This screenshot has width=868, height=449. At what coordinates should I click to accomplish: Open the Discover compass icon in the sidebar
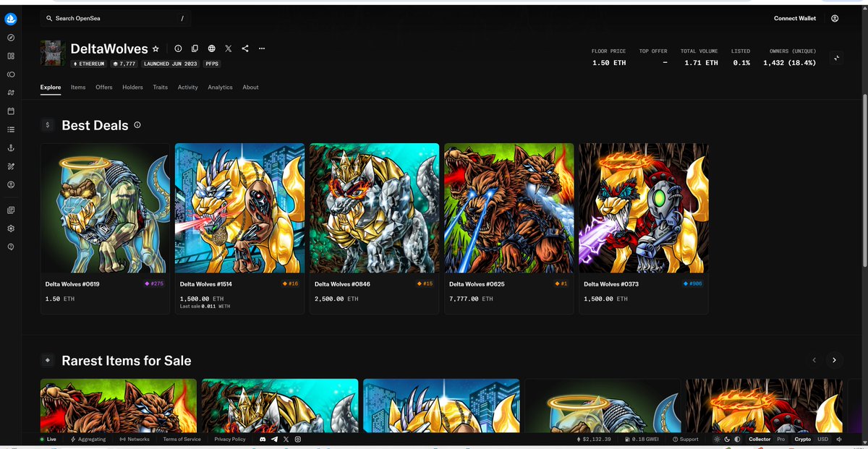pyautogui.click(x=11, y=38)
